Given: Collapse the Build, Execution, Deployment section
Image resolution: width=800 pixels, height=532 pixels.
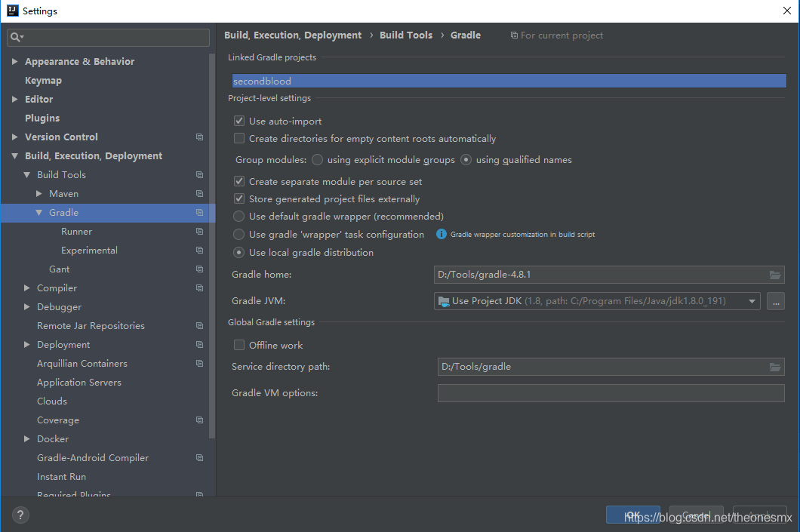Looking at the screenshot, I should (15, 156).
